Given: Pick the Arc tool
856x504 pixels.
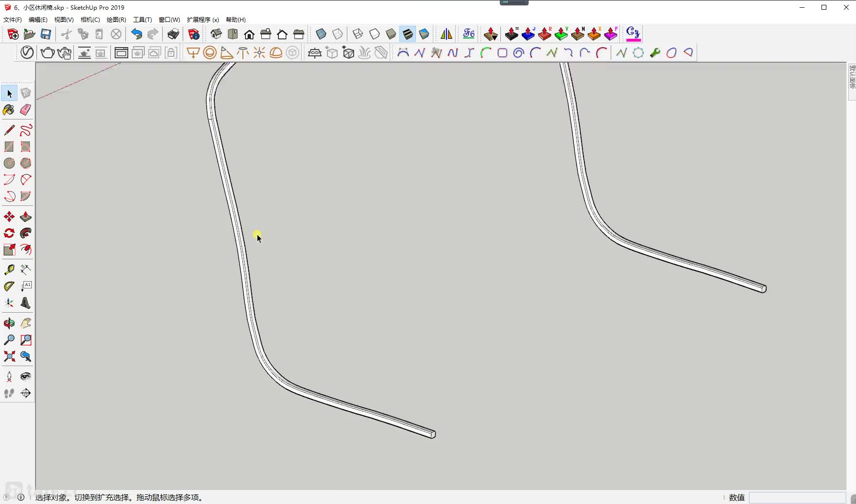Looking at the screenshot, I should [9, 180].
